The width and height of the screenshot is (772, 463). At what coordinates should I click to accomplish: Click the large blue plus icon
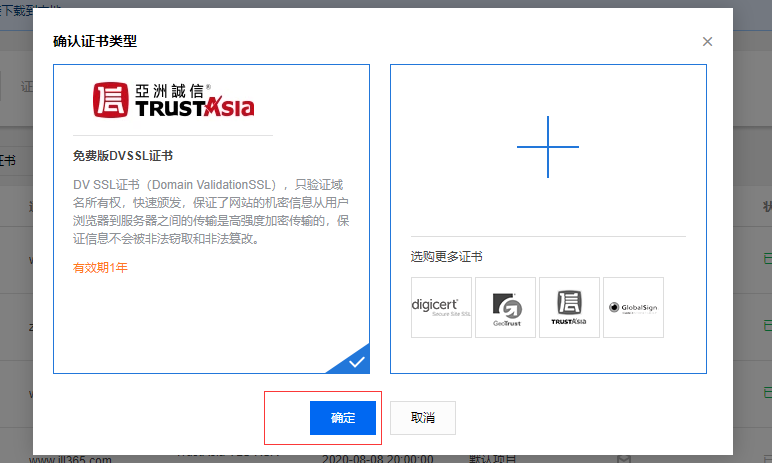click(548, 147)
